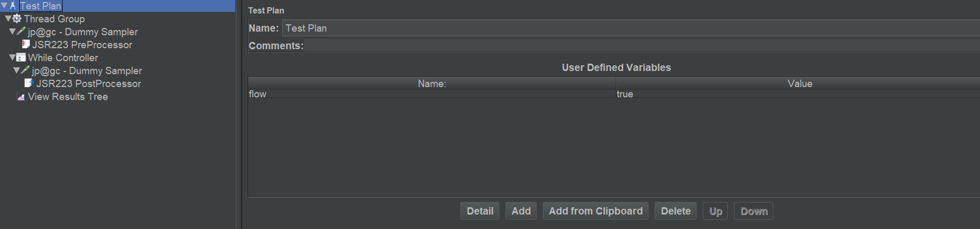Click the JSR223 PostProcessor icon
The width and height of the screenshot is (980, 229).
coord(29,83)
